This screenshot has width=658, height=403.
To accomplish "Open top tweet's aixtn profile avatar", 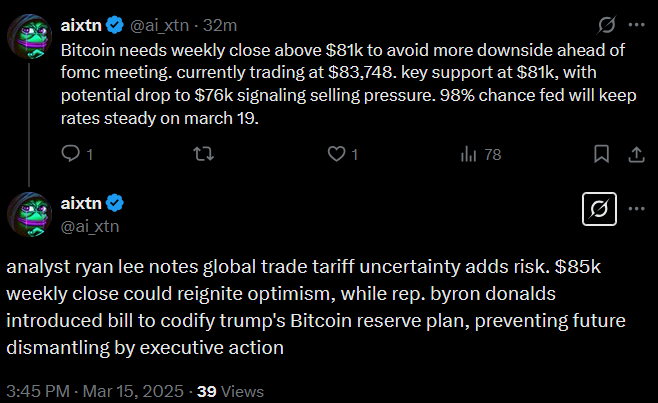I will (29, 36).
